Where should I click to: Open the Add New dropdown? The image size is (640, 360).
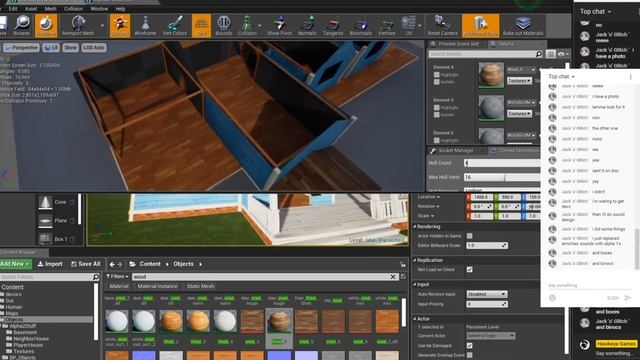[15, 264]
